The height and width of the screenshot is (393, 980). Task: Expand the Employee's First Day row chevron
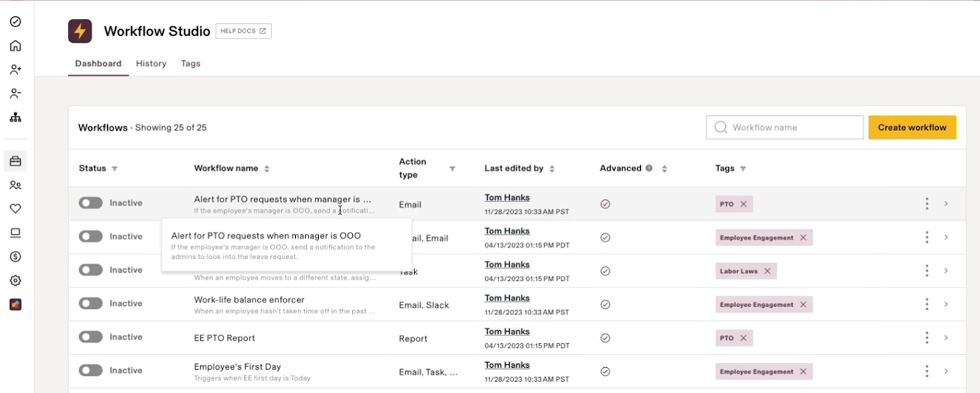[x=946, y=371]
